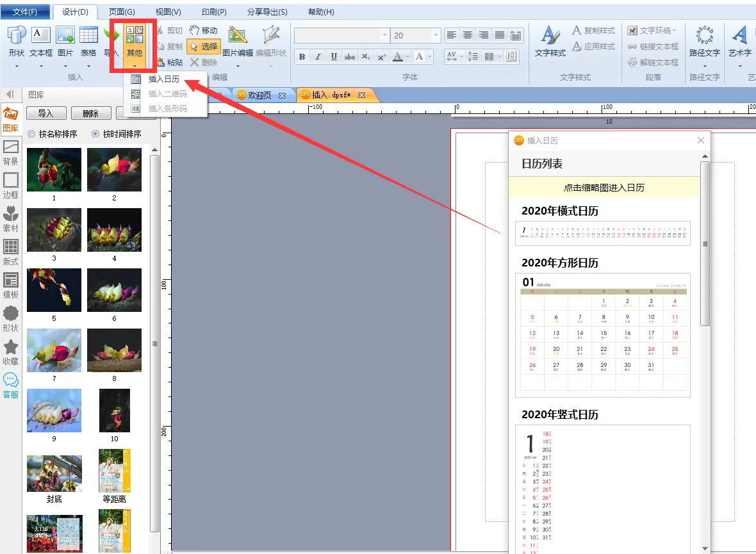Open 背景 background sidebar panel

11,153
